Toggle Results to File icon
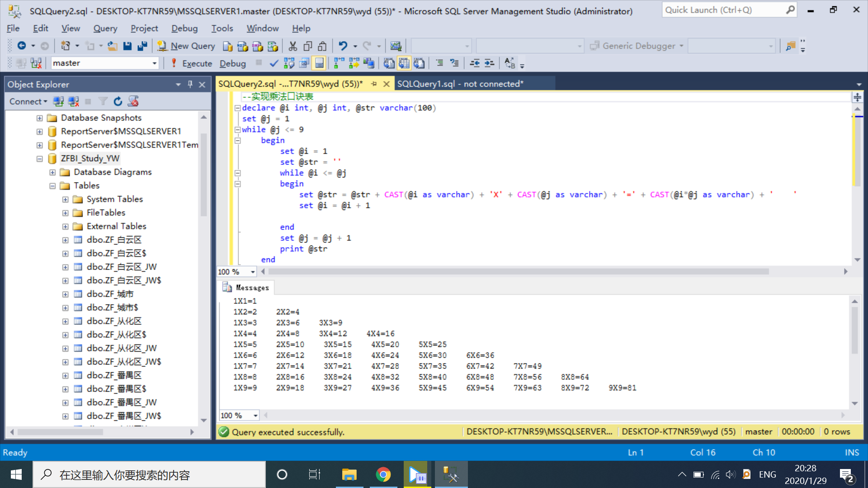This screenshot has width=868, height=488. pyautogui.click(x=419, y=63)
